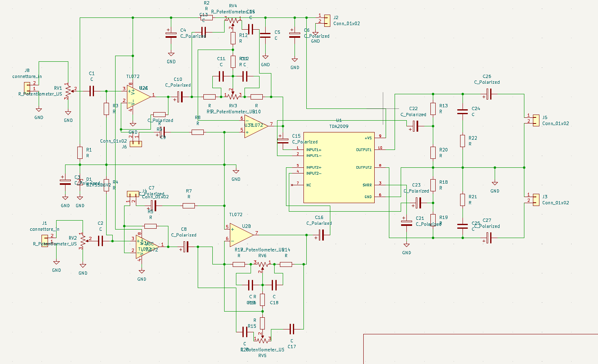Select connector J5 symbol
The image size is (598, 364).
[536, 120]
